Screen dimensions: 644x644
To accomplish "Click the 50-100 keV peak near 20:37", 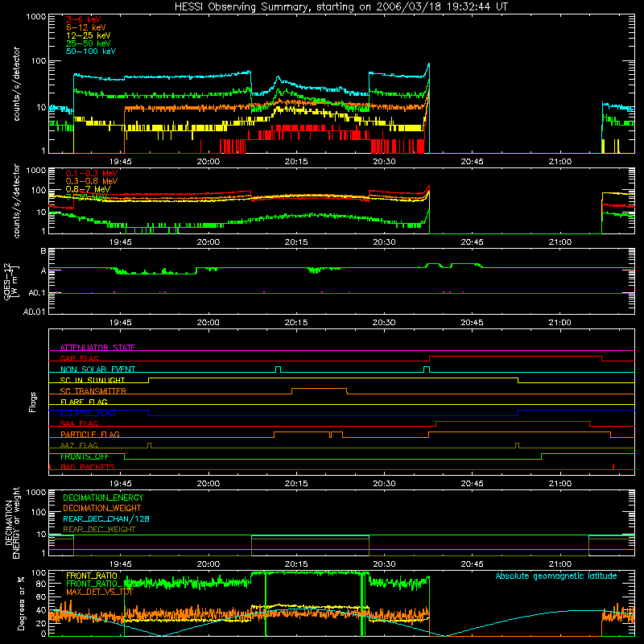I will tap(429, 64).
